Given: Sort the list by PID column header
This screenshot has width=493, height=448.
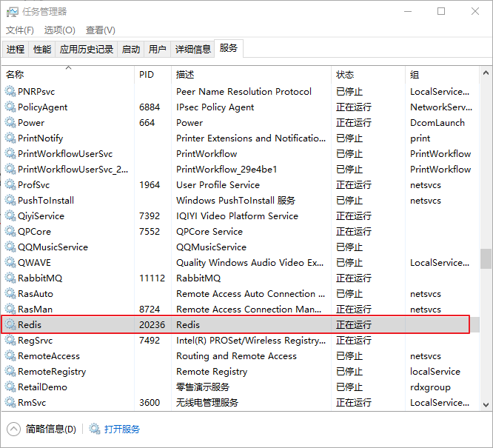Looking at the screenshot, I should (x=147, y=75).
